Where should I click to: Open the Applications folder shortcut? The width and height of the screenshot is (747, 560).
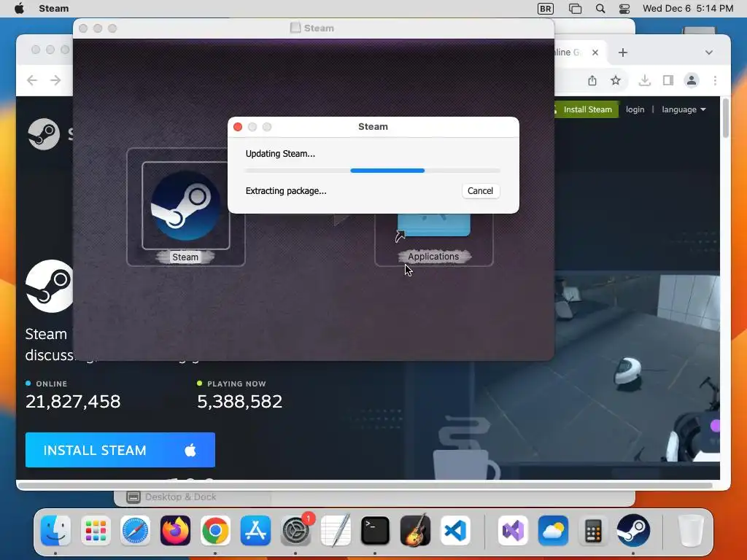433,225
